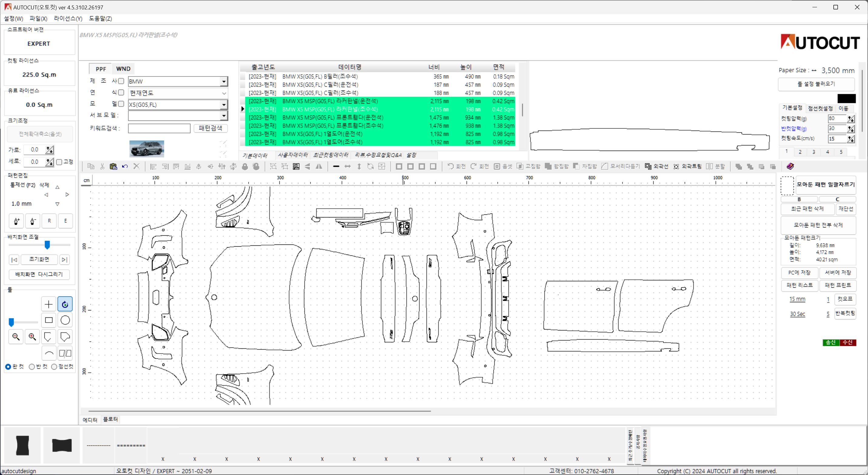The image size is (868, 475).
Task: Click the 외곽선 outline tool
Action: 656,166
